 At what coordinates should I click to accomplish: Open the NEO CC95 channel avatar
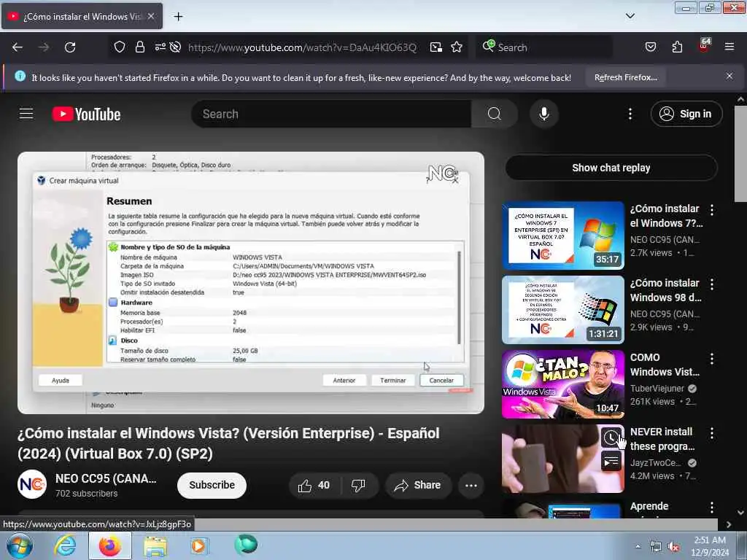click(32, 484)
